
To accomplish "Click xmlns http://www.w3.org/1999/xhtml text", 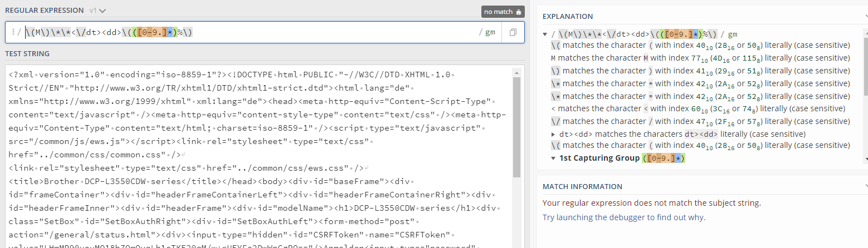I will (99, 101).
